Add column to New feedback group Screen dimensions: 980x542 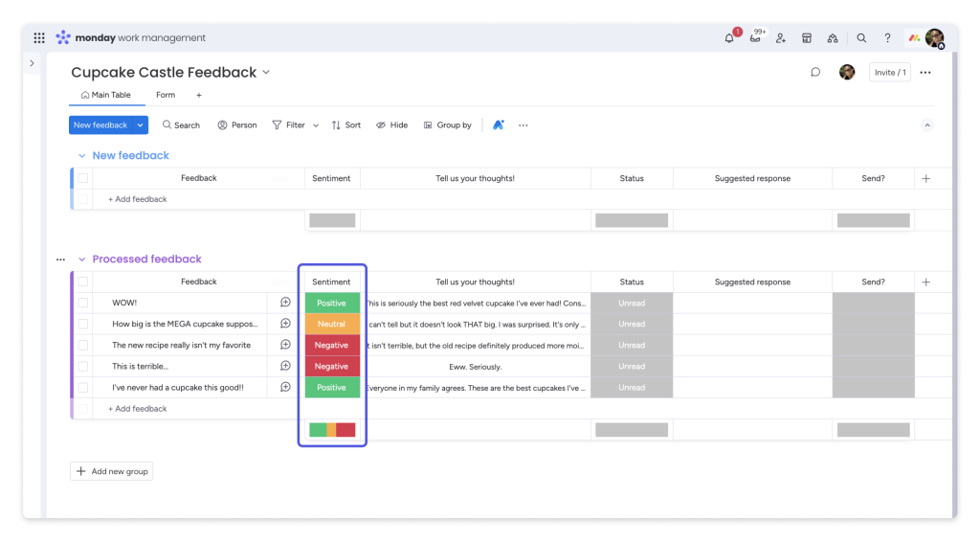click(926, 179)
